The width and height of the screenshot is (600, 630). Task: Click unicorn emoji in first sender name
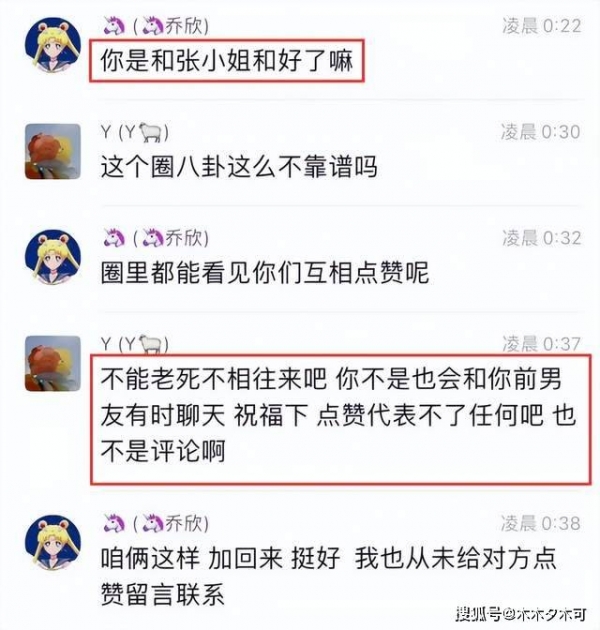113,26
